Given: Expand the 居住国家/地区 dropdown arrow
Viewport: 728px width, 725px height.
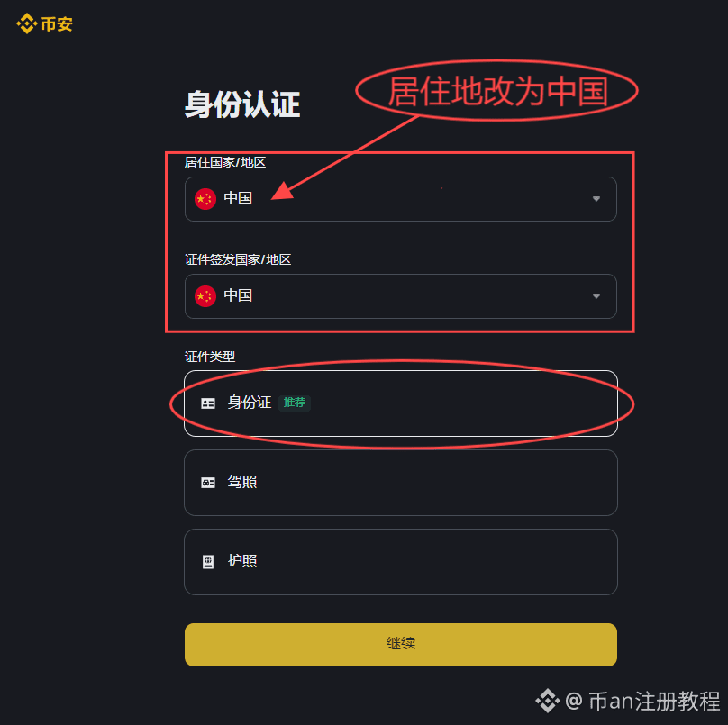Looking at the screenshot, I should [x=596, y=199].
